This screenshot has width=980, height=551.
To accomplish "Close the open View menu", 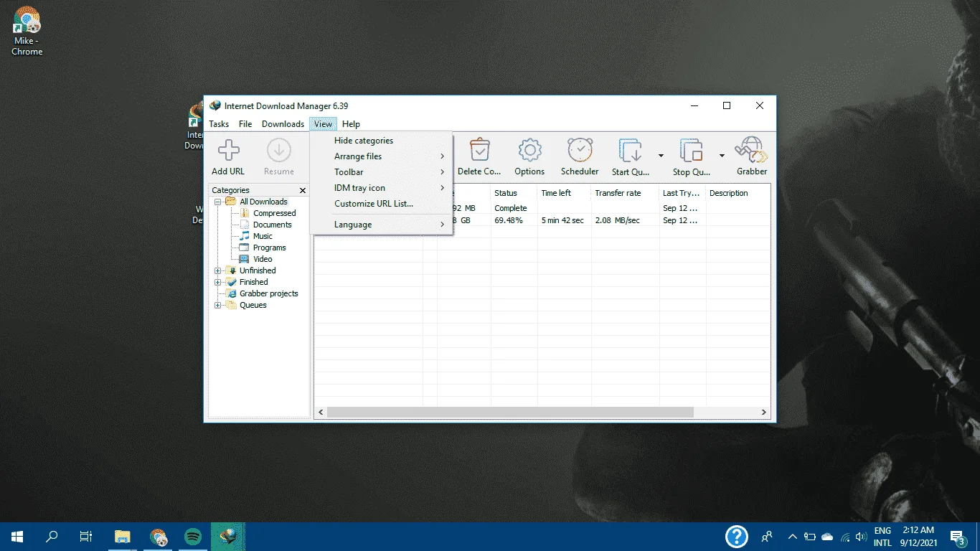I will click(323, 124).
